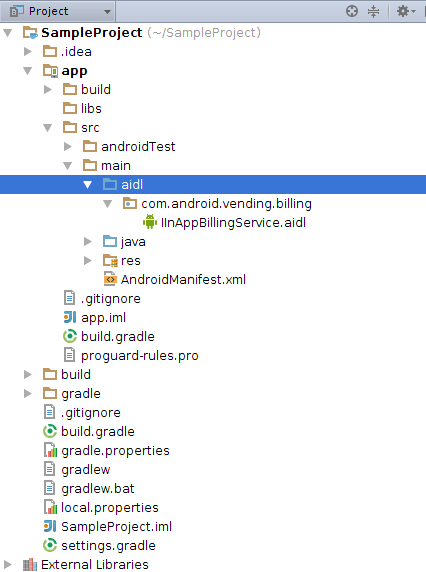Expand External Libraries arrow
The width and height of the screenshot is (426, 572).
click(x=8, y=565)
